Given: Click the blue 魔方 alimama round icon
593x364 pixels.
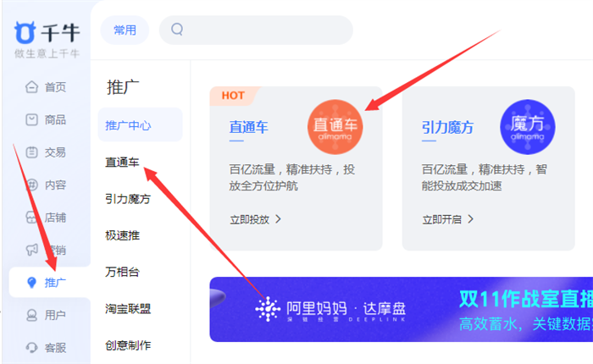Looking at the screenshot, I should pyautogui.click(x=528, y=127).
